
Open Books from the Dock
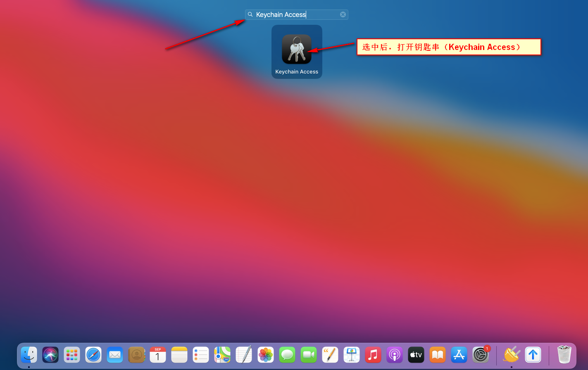click(x=438, y=355)
